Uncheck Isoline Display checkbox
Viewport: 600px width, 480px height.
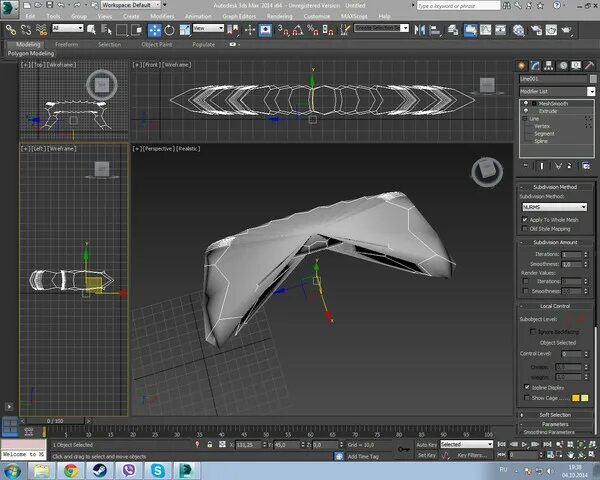click(527, 387)
